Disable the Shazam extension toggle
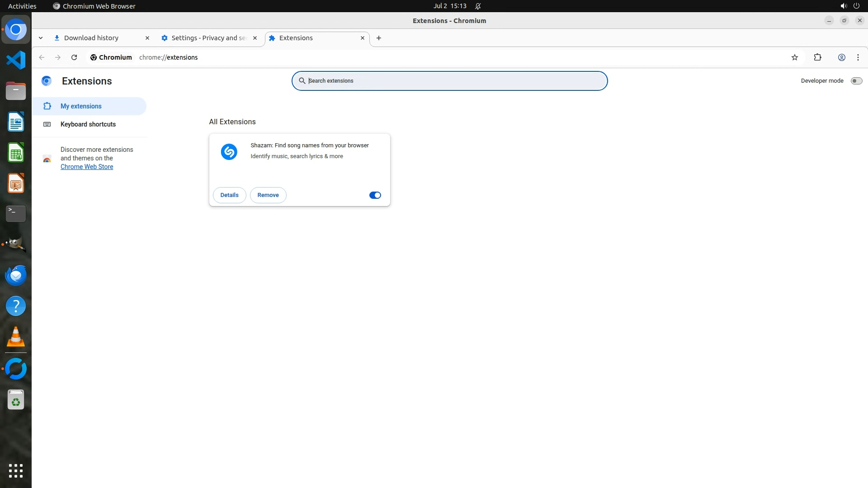 (x=375, y=195)
